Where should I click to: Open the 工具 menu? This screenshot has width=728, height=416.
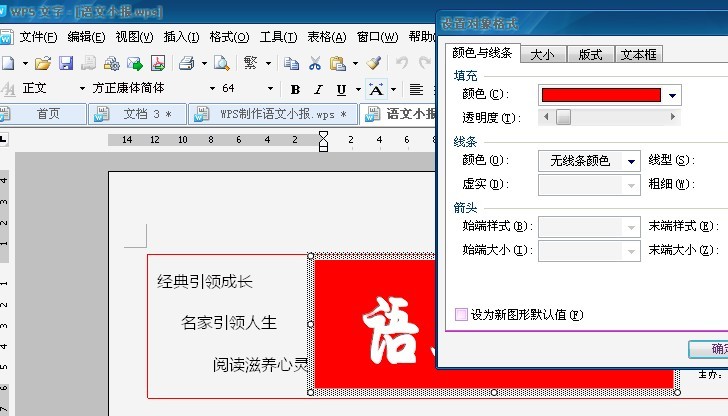coord(278,37)
